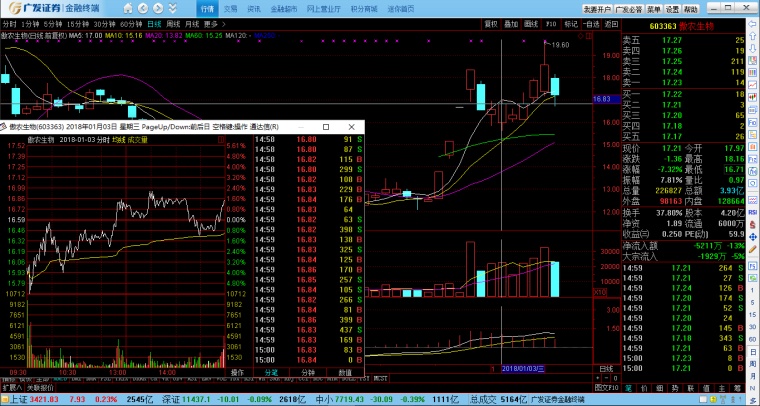This screenshot has width=760, height=406.
Task: Expand the 扩展 panel toggle
Action: pyautogui.click(x=12, y=388)
